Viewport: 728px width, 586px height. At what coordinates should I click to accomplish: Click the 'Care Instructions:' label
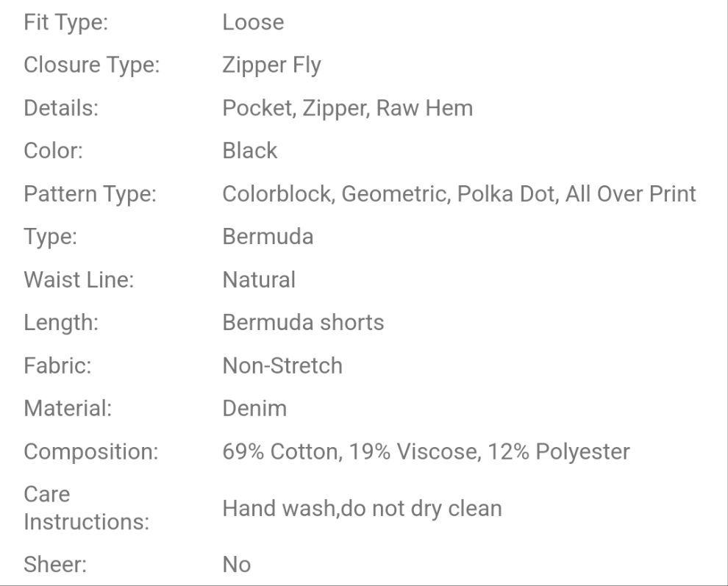(x=86, y=508)
